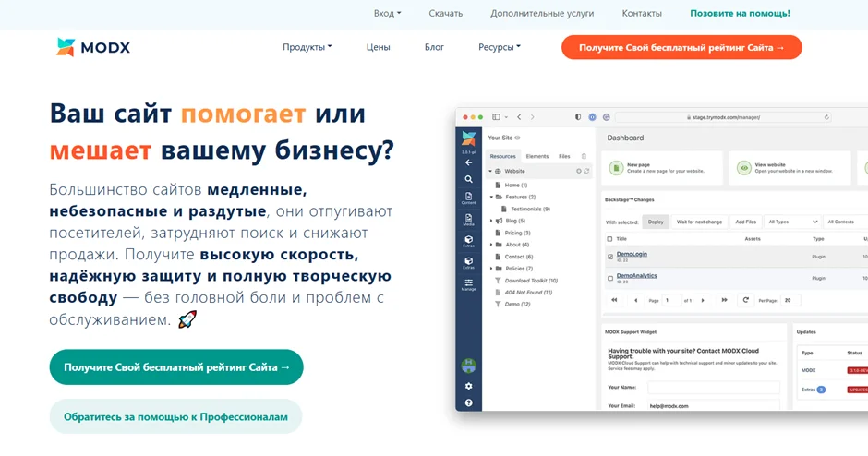Open Media icon in manager sidebar
This screenshot has width=868, height=456.
pyautogui.click(x=469, y=220)
